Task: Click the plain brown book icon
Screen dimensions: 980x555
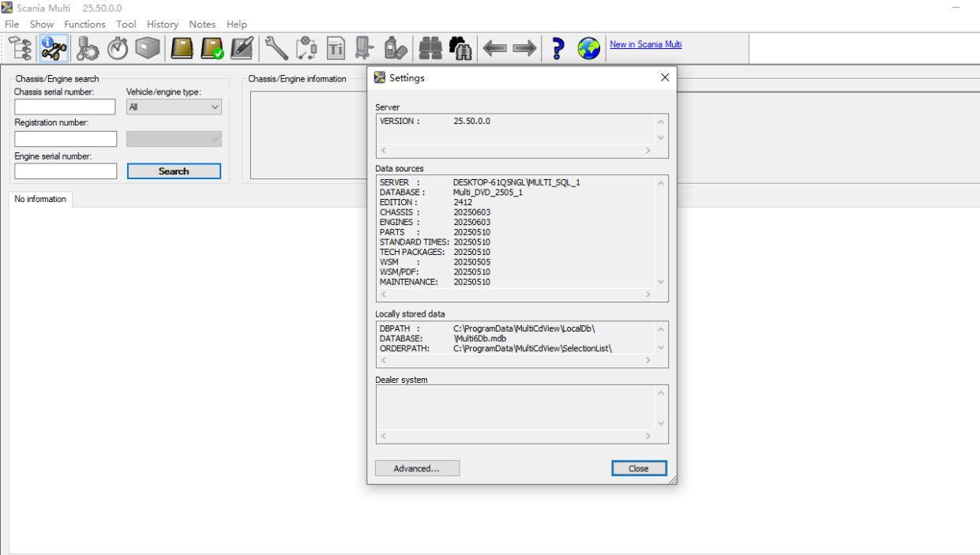Action: pyautogui.click(x=182, y=49)
